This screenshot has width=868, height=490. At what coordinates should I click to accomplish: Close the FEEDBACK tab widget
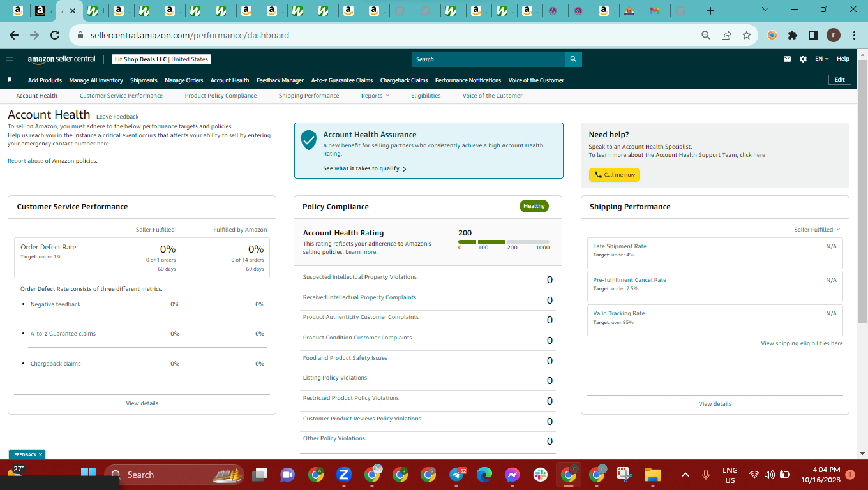[x=40, y=455]
